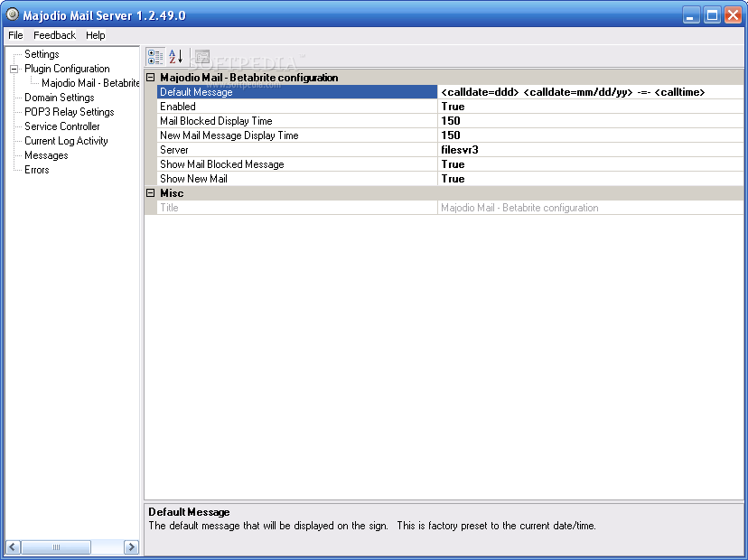
Task: Click tree scrollbar right arrow
Action: point(131,546)
